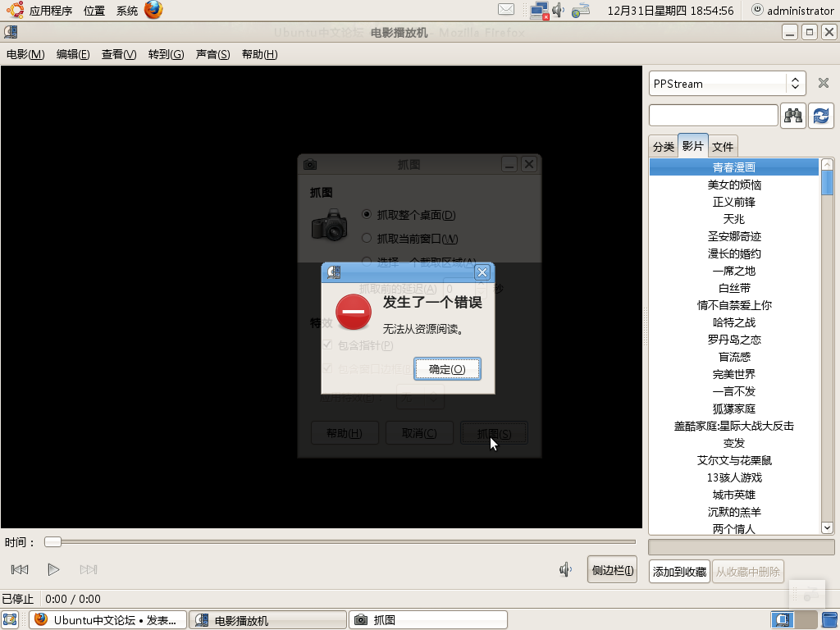This screenshot has width=840, height=630.
Task: Close the error dialog with its X button
Action: [x=482, y=272]
